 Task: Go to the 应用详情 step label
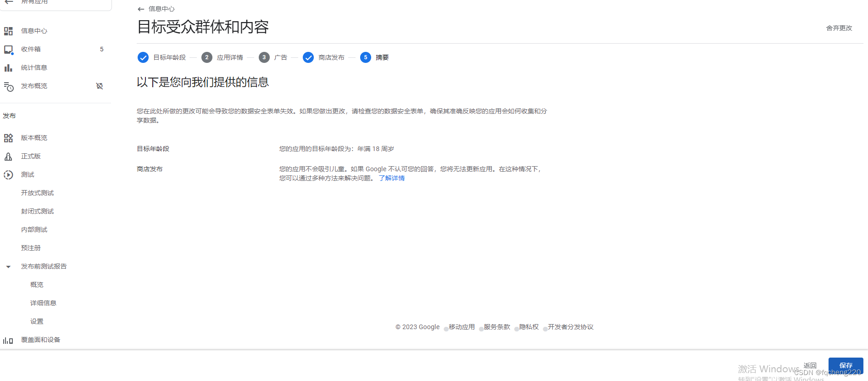click(230, 57)
